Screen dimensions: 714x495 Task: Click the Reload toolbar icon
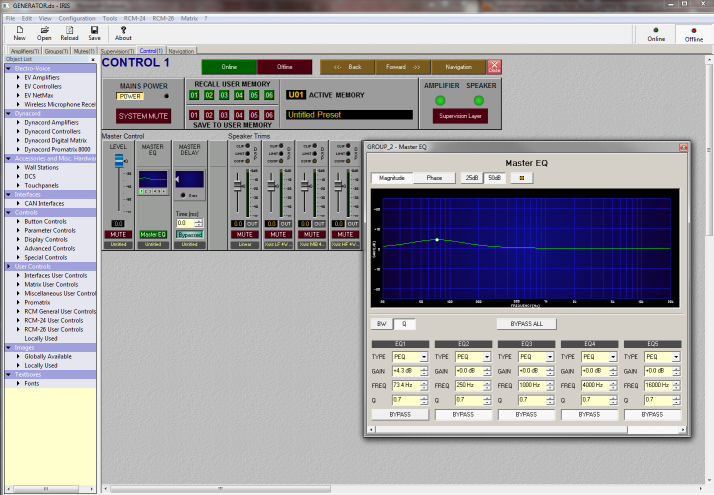click(x=70, y=30)
